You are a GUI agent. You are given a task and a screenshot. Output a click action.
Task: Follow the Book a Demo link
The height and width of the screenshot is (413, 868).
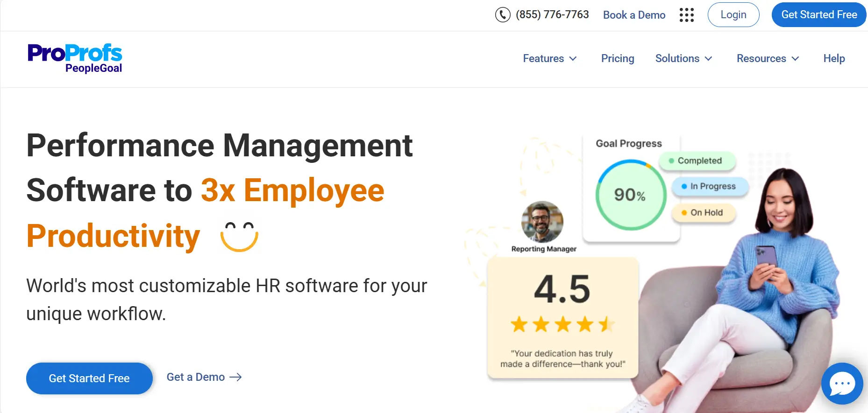(x=634, y=15)
